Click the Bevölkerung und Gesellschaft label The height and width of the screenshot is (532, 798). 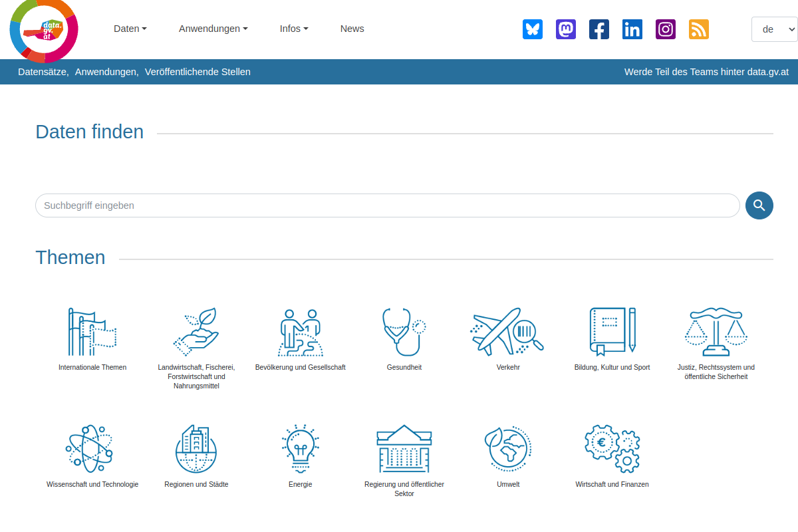tap(301, 367)
